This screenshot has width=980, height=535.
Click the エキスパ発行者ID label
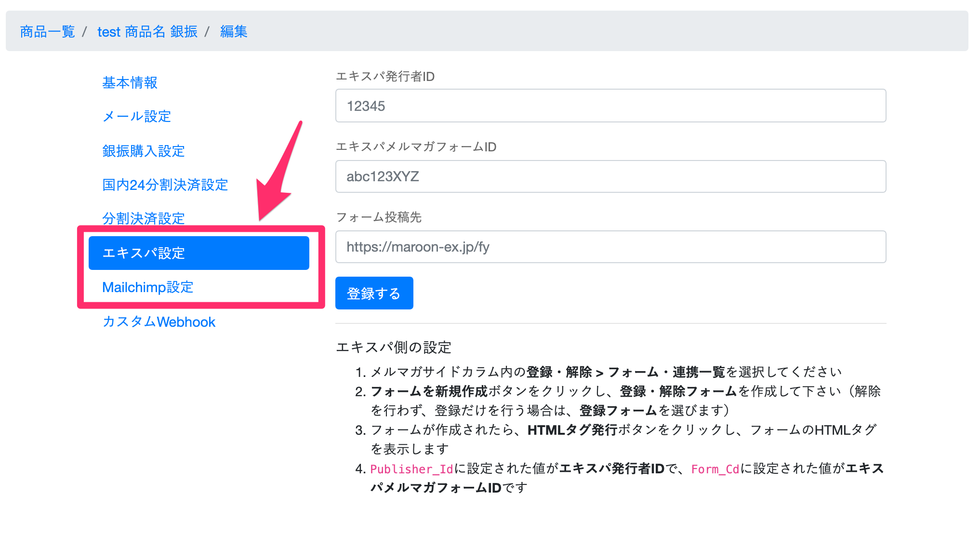pyautogui.click(x=385, y=77)
